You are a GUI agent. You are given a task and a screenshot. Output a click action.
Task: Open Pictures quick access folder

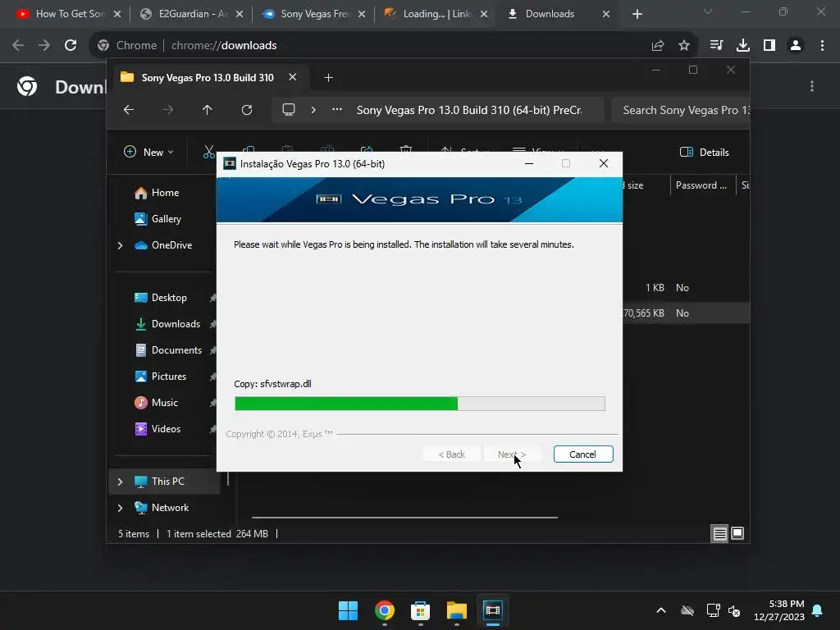click(169, 377)
